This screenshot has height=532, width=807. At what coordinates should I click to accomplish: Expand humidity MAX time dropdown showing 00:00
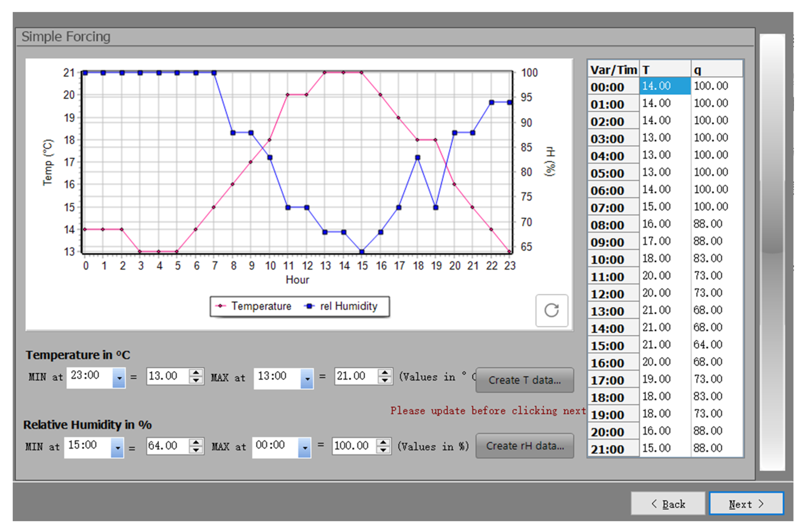(305, 447)
